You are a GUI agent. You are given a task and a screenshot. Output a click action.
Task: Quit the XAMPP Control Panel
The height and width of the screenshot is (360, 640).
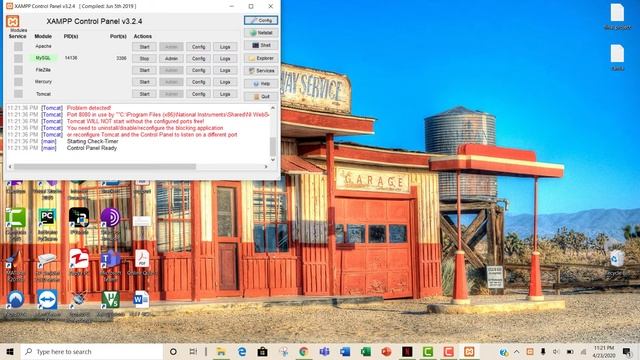coord(261,97)
